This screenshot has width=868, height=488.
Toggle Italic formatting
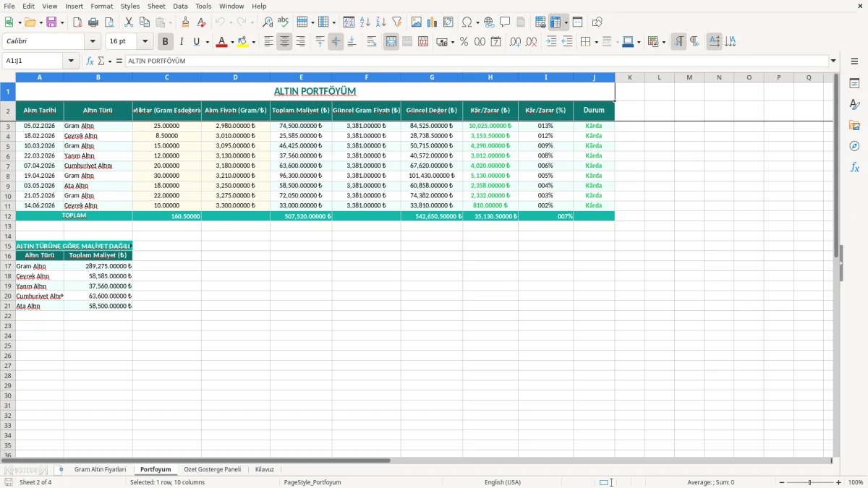pos(181,42)
